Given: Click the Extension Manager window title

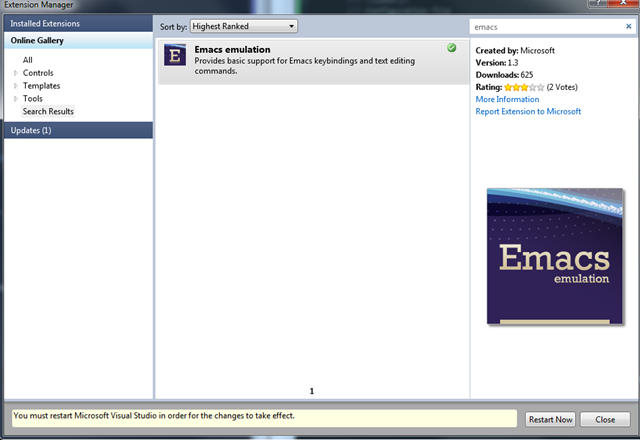Looking at the screenshot, I should coord(39,5).
